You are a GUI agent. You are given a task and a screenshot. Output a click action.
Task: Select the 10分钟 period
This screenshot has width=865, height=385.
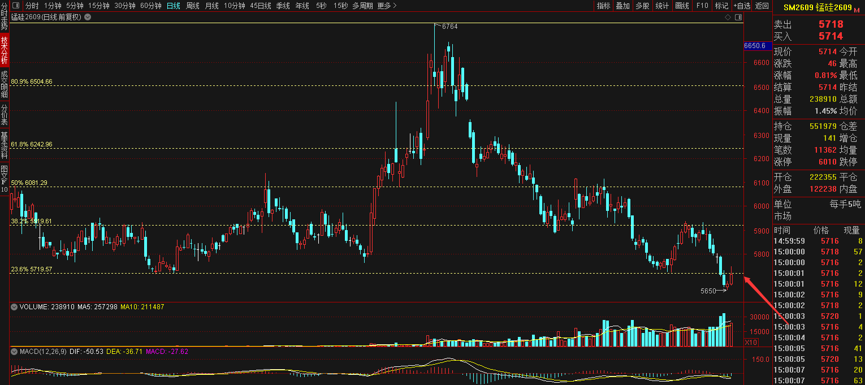234,6
